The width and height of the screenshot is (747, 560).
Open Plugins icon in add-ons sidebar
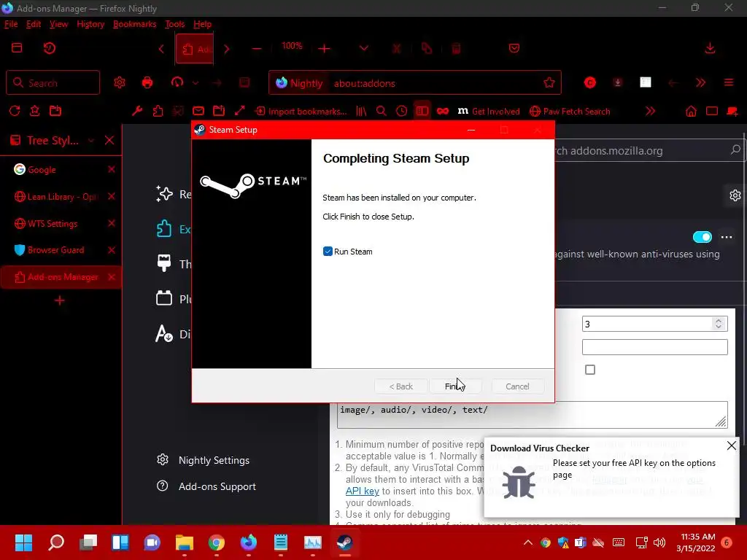tap(164, 298)
